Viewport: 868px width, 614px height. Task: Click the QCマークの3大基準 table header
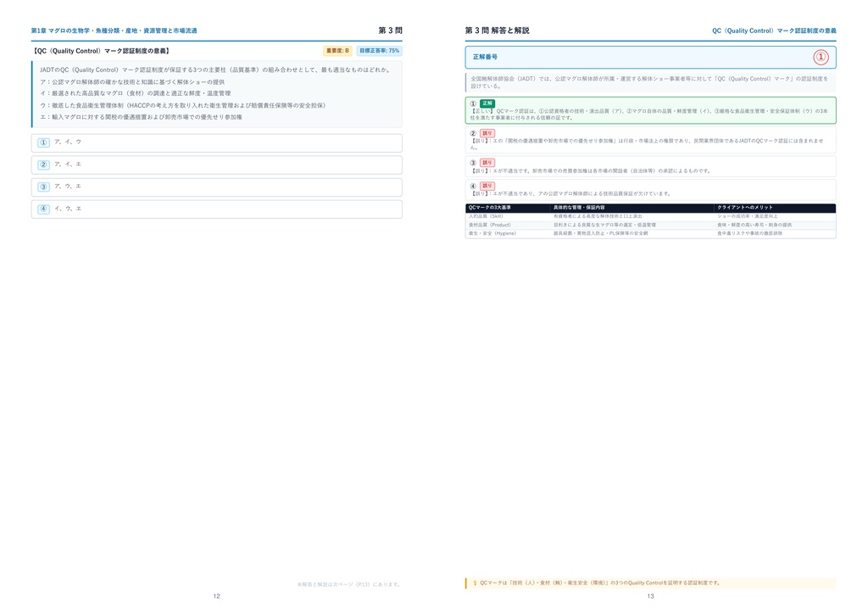coord(490,208)
